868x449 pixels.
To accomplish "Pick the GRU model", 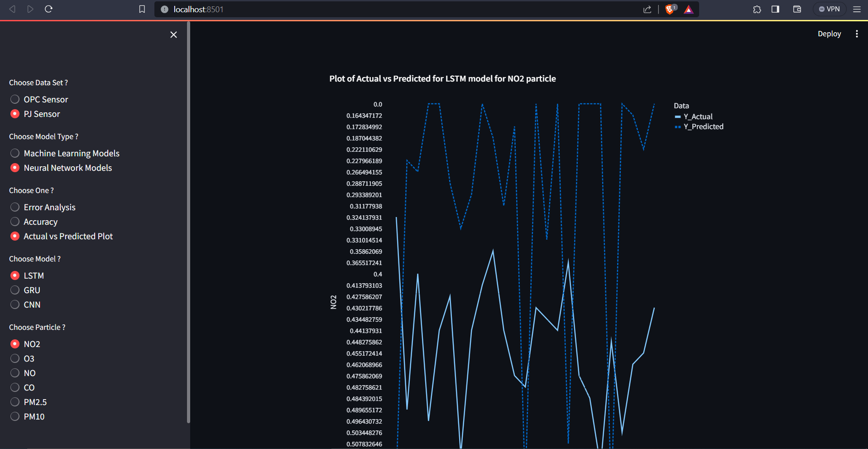I will coord(25,290).
